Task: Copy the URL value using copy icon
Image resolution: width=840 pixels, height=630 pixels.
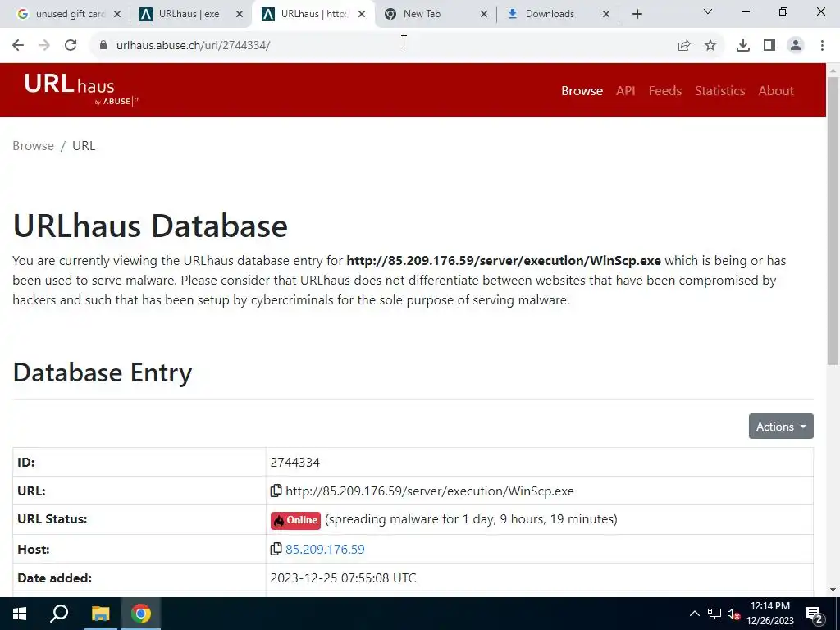Action: click(276, 491)
